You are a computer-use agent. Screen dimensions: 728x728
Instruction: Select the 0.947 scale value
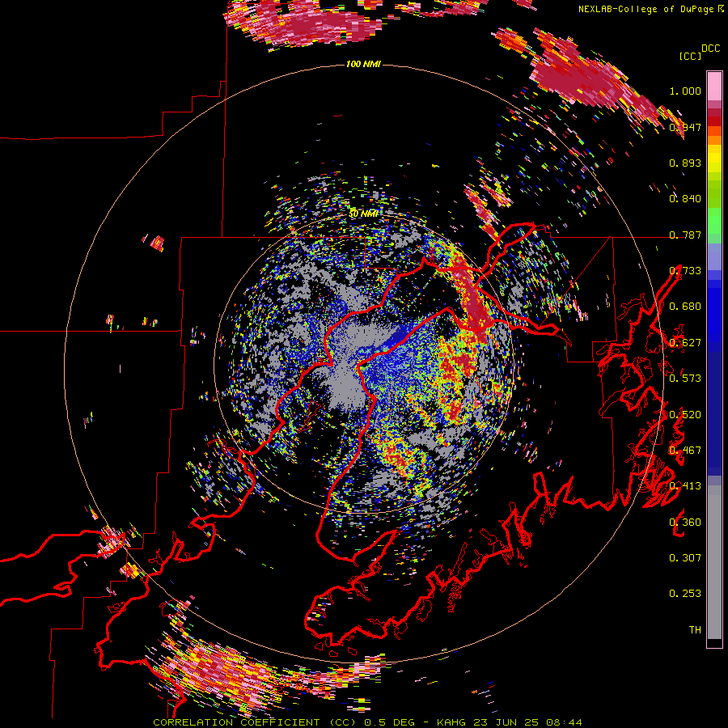pos(685,127)
